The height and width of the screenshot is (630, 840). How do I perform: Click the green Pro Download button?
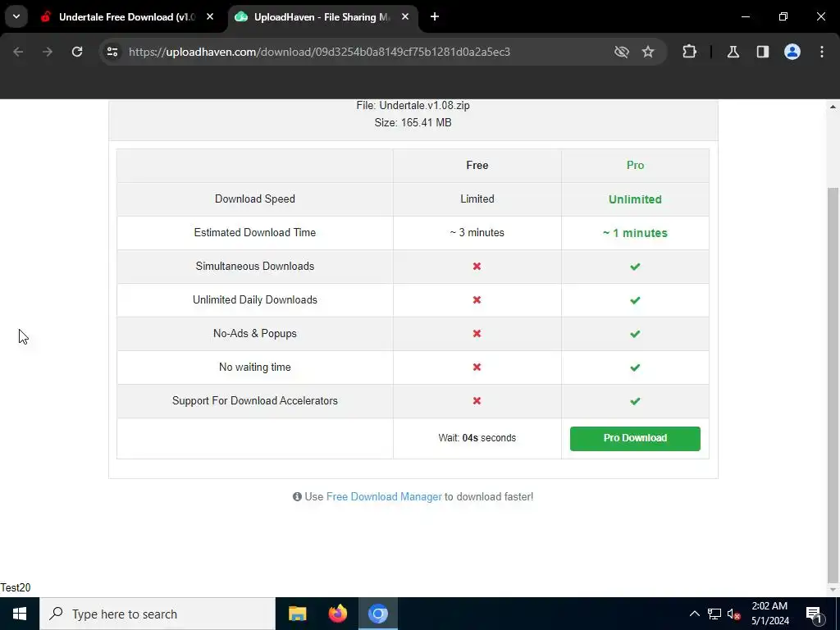point(635,438)
